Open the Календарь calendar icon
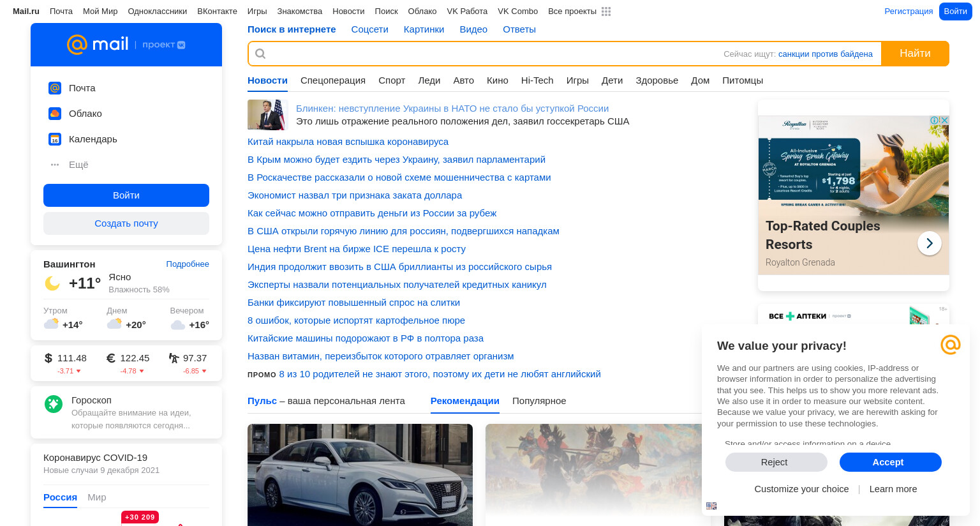 (55, 139)
